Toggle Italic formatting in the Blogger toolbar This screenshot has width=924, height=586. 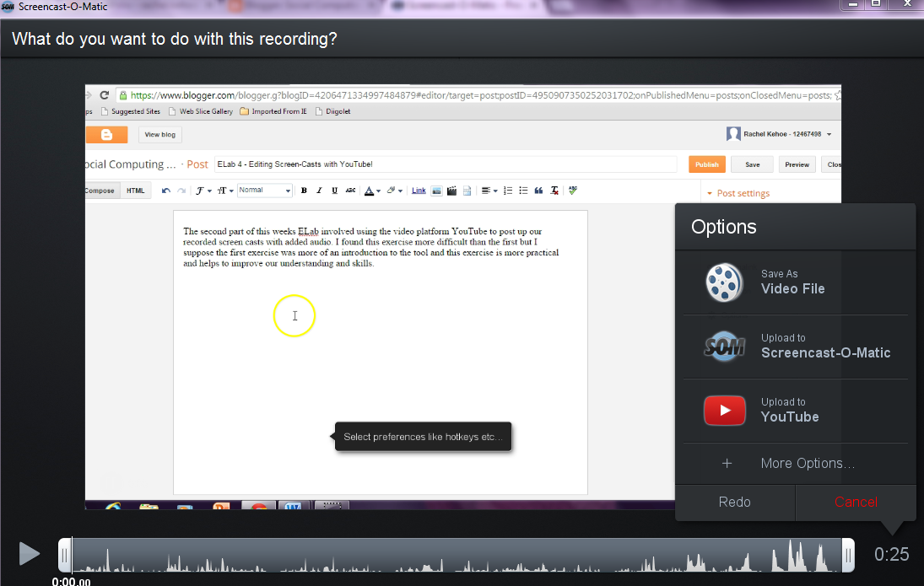tap(320, 191)
